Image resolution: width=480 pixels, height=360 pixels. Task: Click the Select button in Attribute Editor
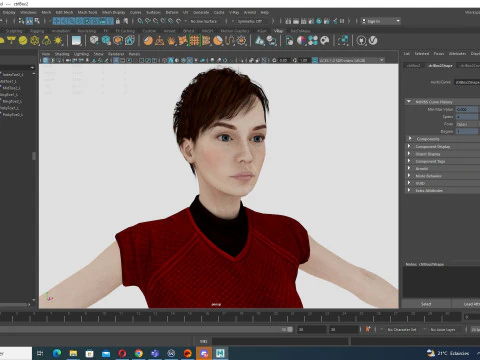click(426, 304)
